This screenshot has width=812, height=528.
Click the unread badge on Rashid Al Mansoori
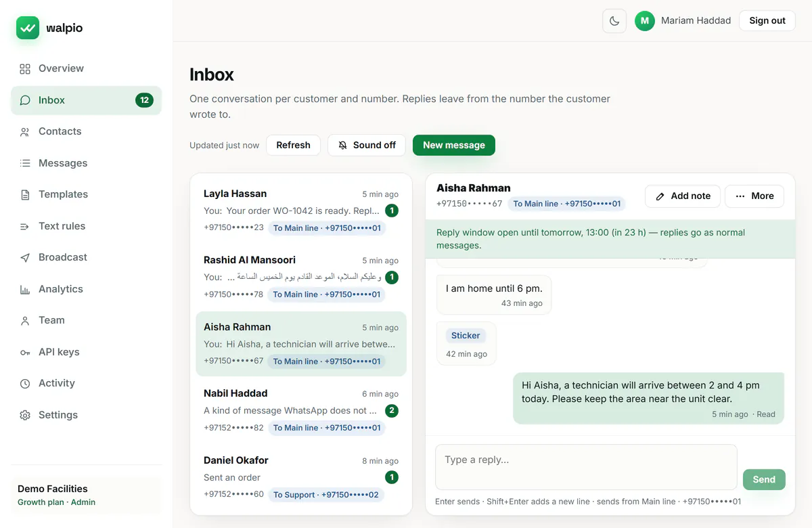point(392,277)
